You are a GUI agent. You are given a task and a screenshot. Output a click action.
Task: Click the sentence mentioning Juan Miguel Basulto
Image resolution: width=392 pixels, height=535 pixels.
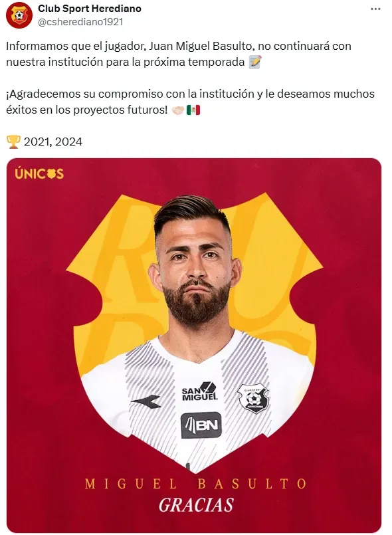point(179,54)
